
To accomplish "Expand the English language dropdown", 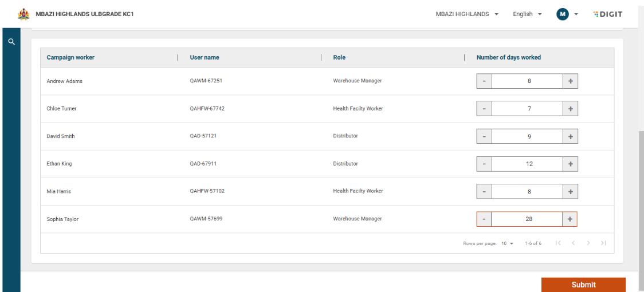I will pyautogui.click(x=527, y=14).
